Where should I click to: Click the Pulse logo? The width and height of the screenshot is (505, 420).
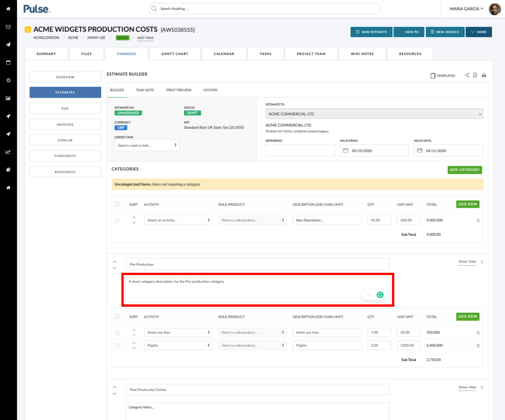coord(37,9)
